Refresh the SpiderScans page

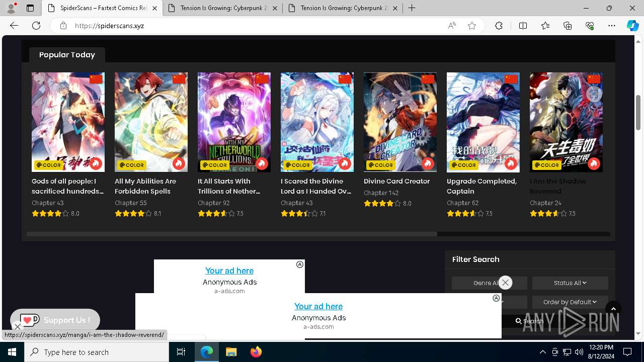point(36,26)
